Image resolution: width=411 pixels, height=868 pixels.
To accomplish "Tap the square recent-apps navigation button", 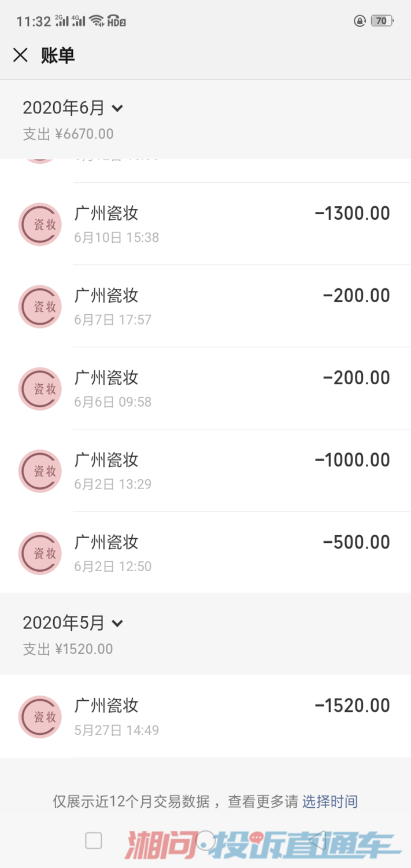I will pyautogui.click(x=94, y=840).
